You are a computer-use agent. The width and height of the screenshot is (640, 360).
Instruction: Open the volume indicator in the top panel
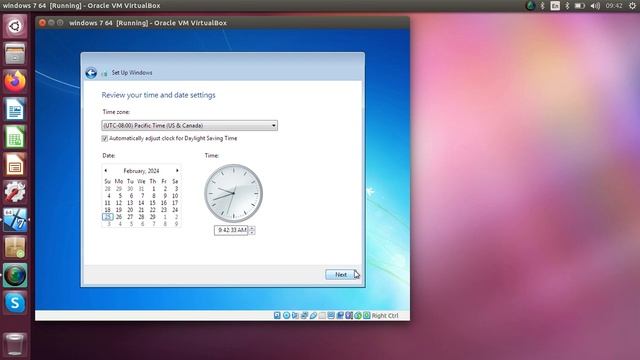click(x=595, y=6)
